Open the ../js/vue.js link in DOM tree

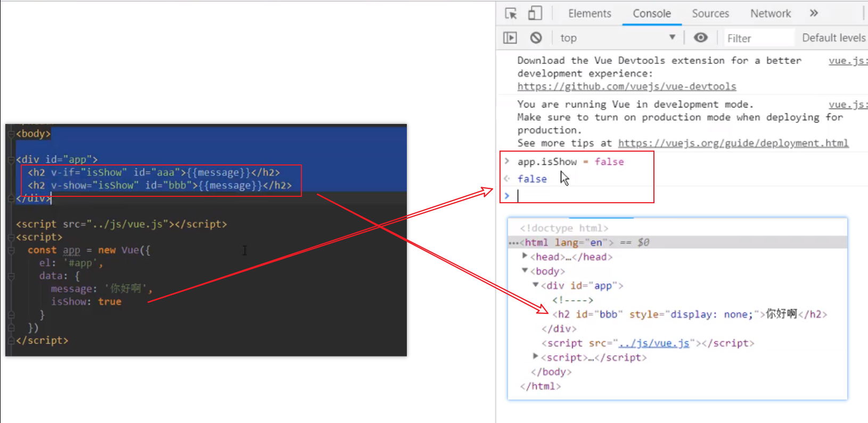coord(654,343)
